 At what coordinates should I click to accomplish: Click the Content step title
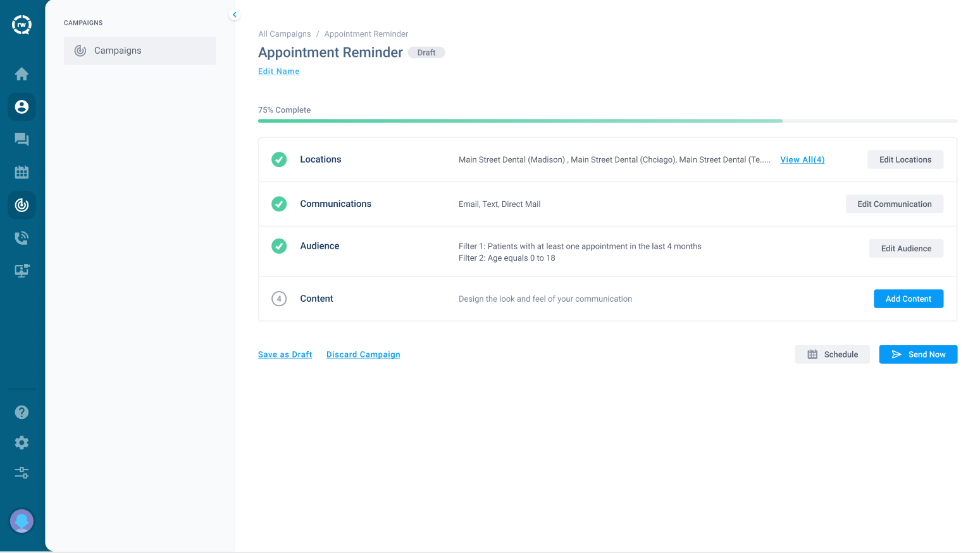[316, 299]
